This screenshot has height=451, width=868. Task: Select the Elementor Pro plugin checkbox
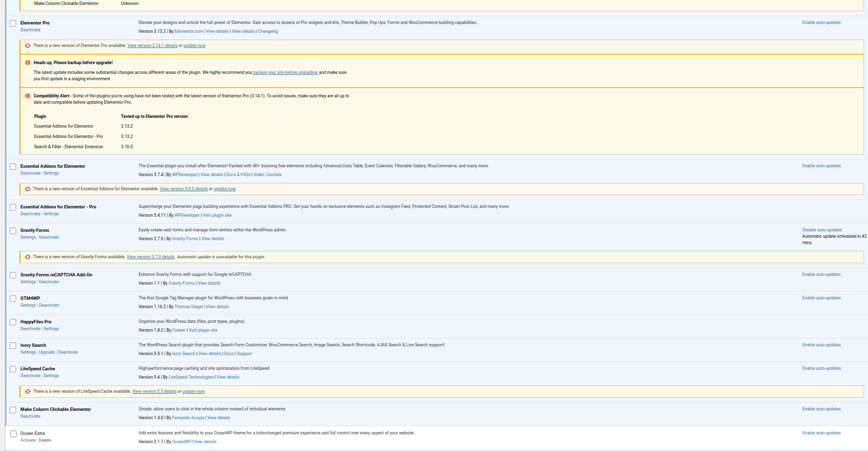pyautogui.click(x=13, y=23)
